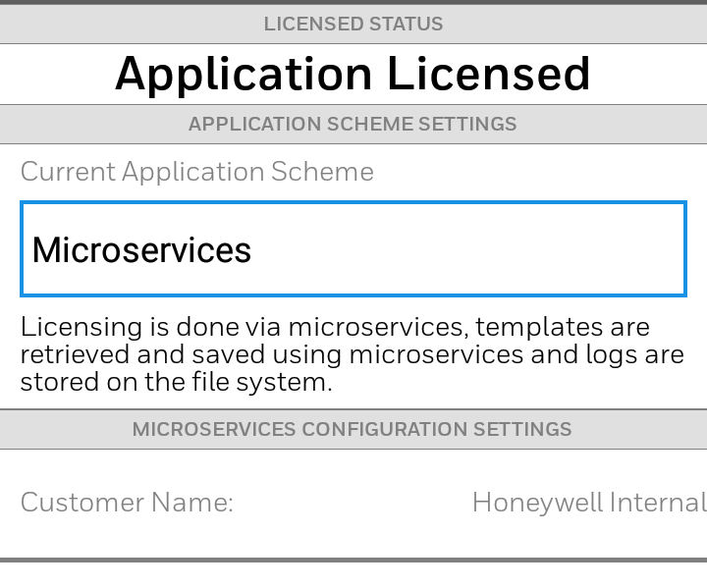The height and width of the screenshot is (588, 707).
Task: Click the scheme description paragraph
Action: click(x=353, y=353)
